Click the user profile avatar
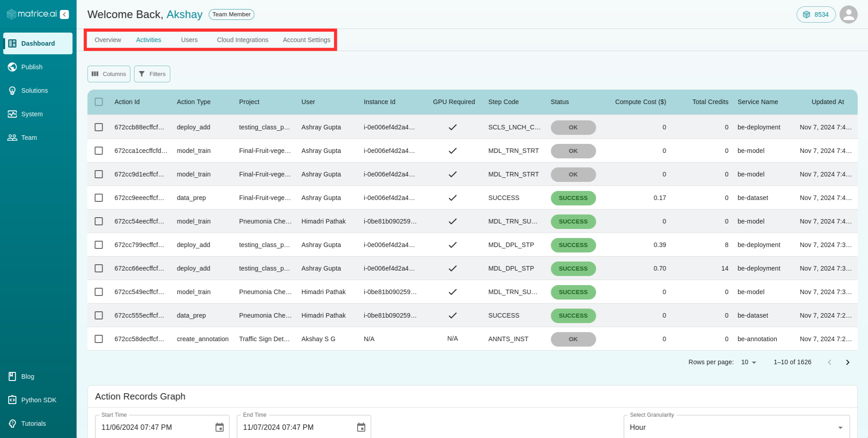The image size is (868, 438). [x=849, y=14]
